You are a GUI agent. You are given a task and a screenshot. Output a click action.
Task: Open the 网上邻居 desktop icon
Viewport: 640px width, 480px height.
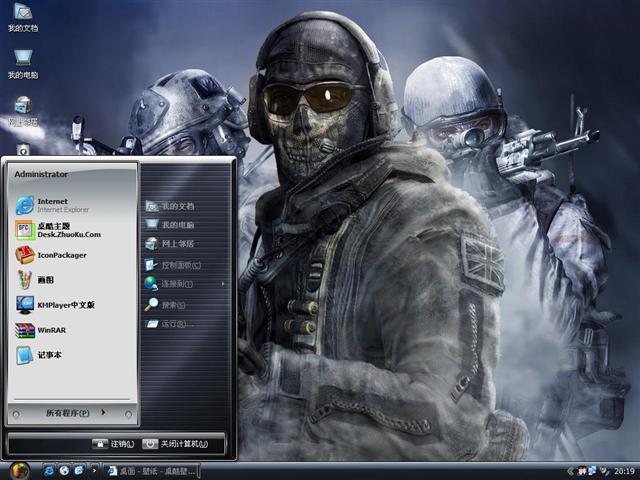(23, 111)
